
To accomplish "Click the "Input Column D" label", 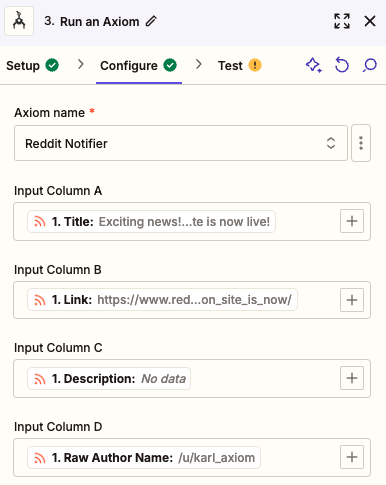I will [58, 427].
